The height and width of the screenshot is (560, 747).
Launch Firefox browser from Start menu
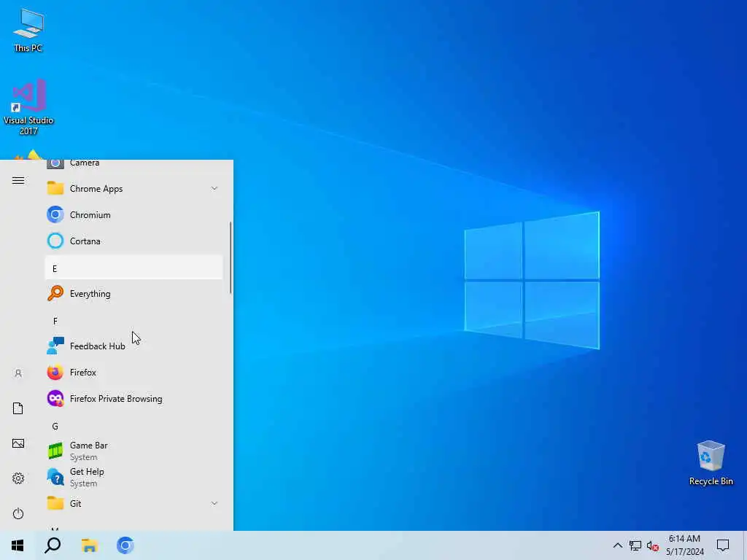click(x=134, y=373)
